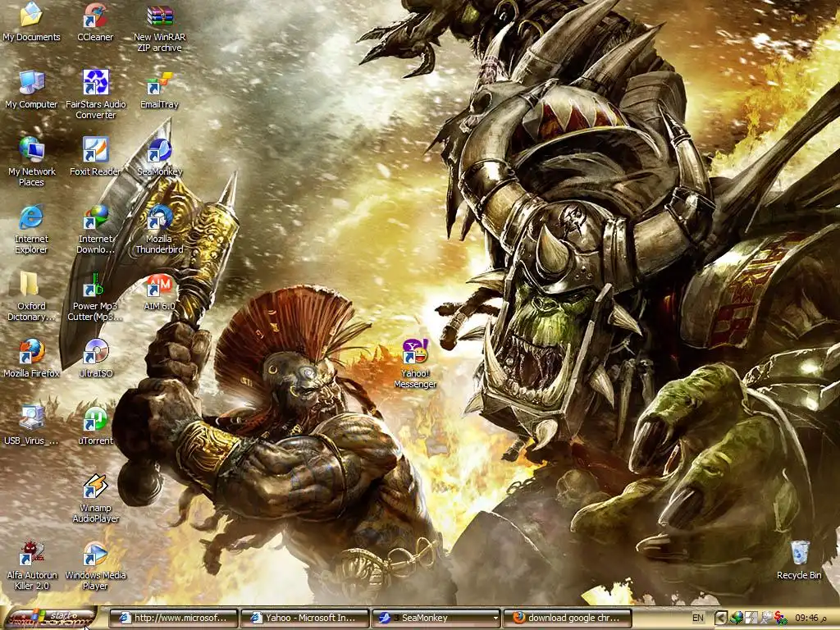The height and width of the screenshot is (630, 840).
Task: Open Windows Media Player shortcut
Action: point(95,566)
